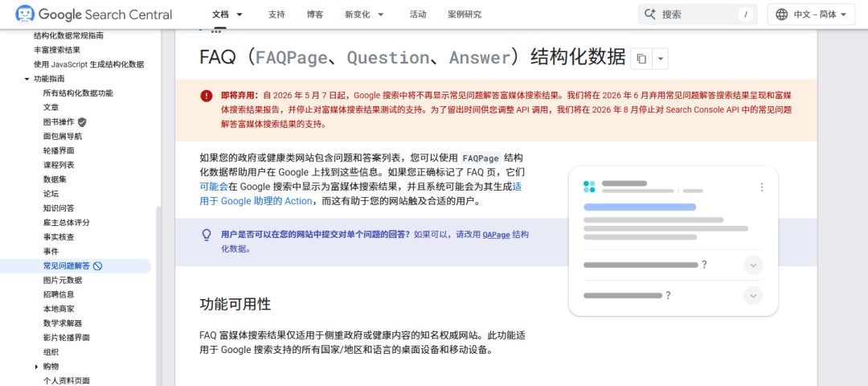868x386 pixels.
Task: Expand the second question chevron in the preview
Action: pos(753,295)
